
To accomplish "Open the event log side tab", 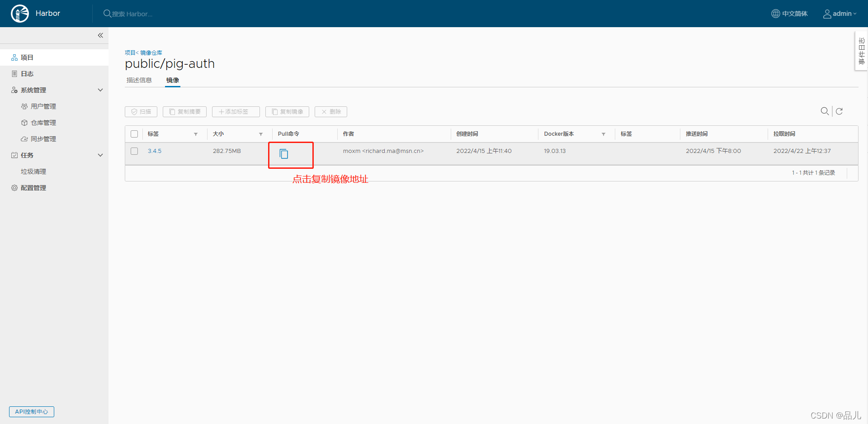I will pyautogui.click(x=861, y=51).
